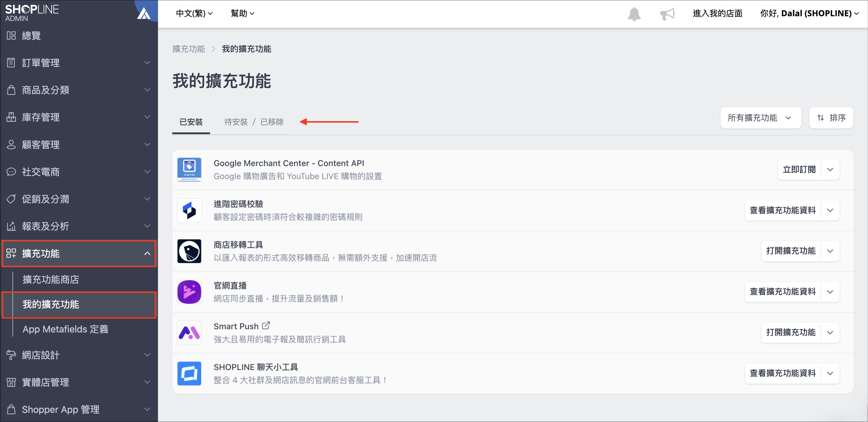This screenshot has height=422, width=868.
Task: Open the Dalal (SHOPLINE) account menu
Action: click(x=809, y=14)
